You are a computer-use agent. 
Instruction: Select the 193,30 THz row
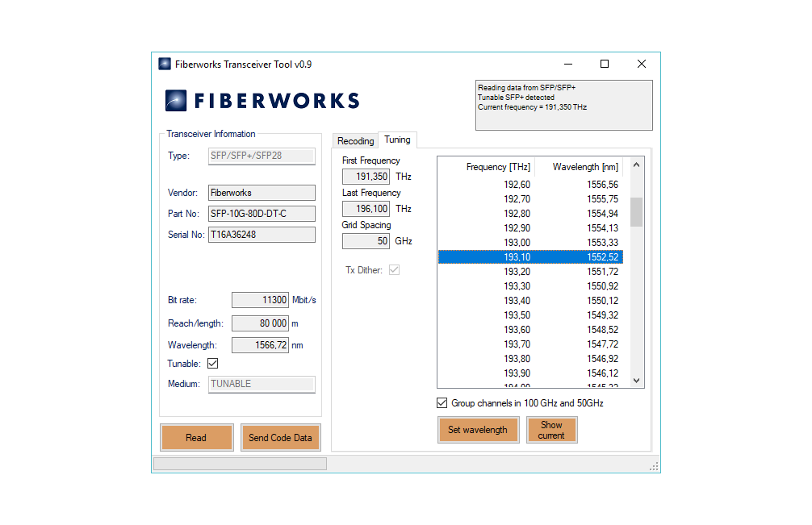click(x=530, y=286)
